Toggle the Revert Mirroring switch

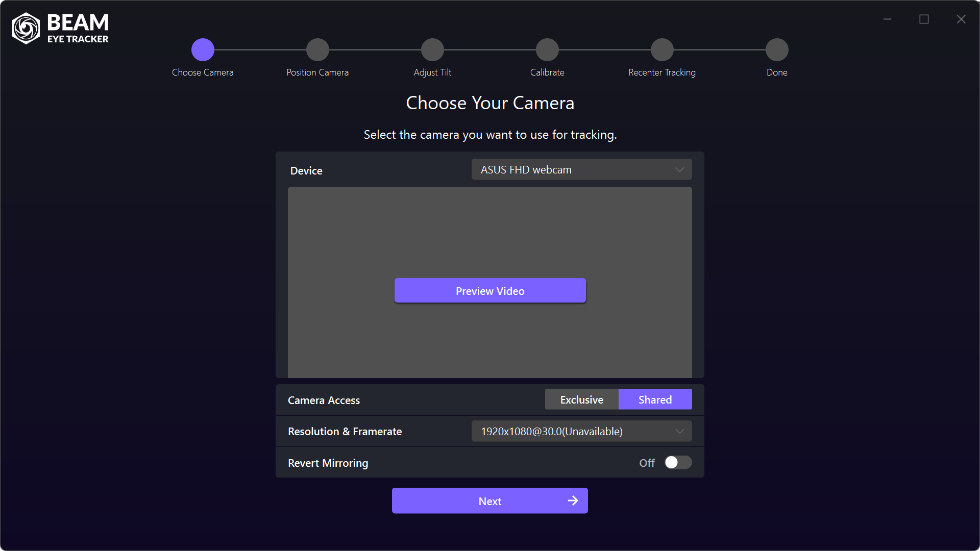click(678, 463)
